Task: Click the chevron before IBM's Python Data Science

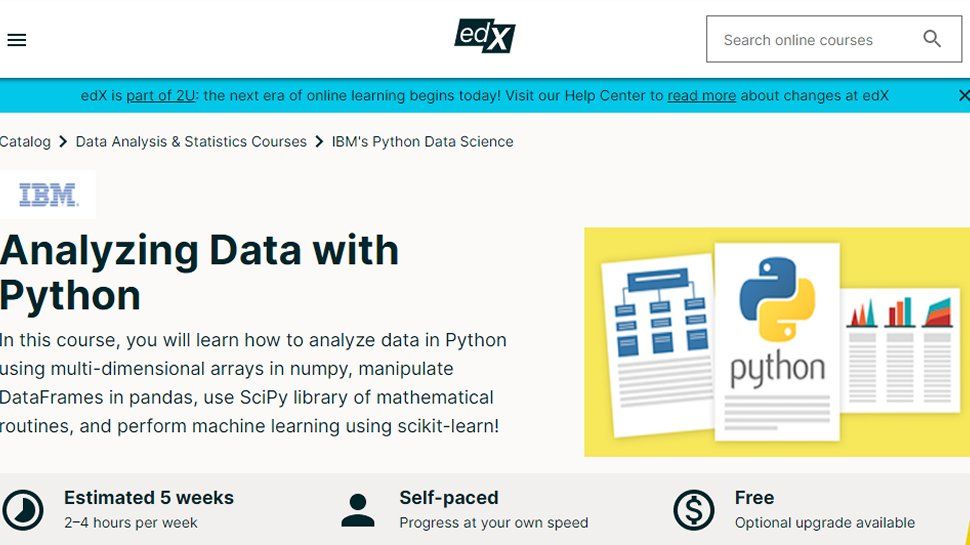Action: [319, 142]
